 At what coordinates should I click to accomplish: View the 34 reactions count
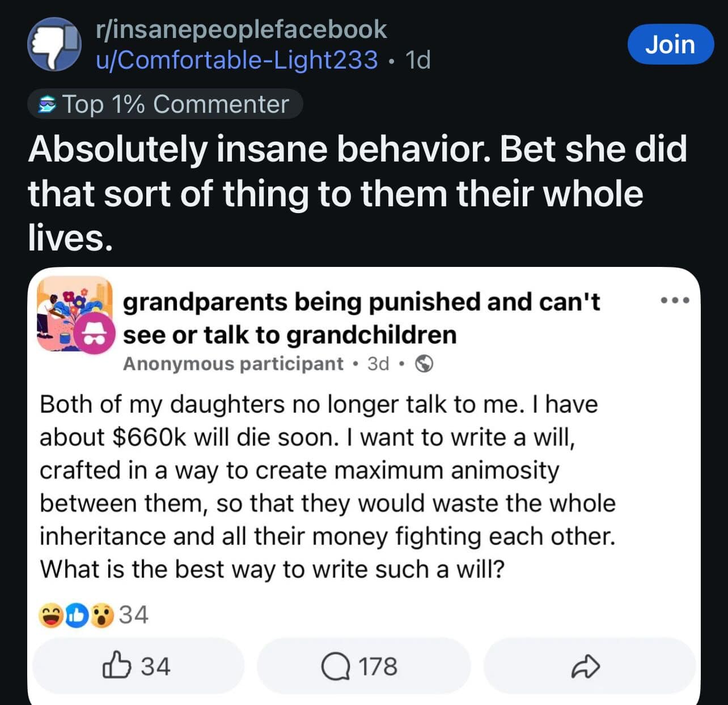pos(134,615)
